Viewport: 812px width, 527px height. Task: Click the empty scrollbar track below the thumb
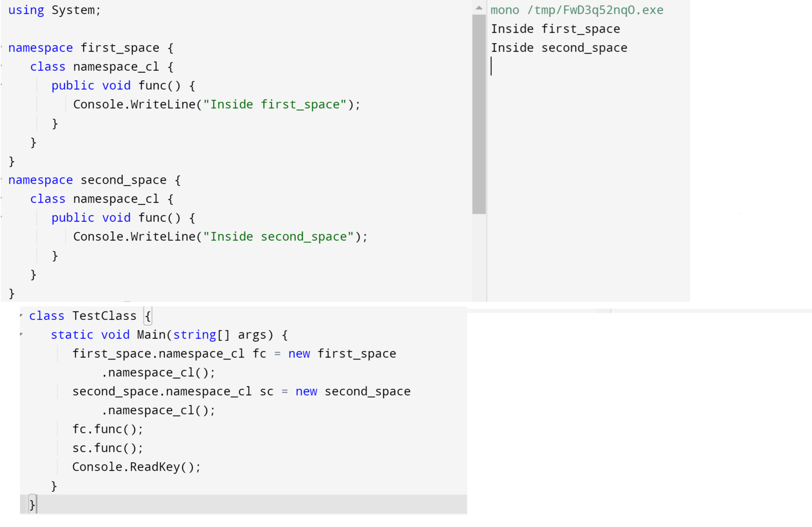click(479, 258)
